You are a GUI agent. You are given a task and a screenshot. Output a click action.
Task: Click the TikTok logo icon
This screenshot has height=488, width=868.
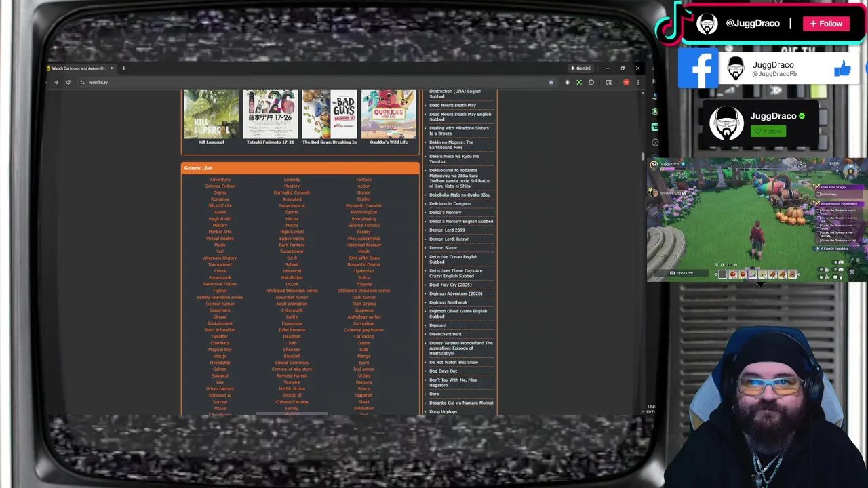tap(674, 24)
